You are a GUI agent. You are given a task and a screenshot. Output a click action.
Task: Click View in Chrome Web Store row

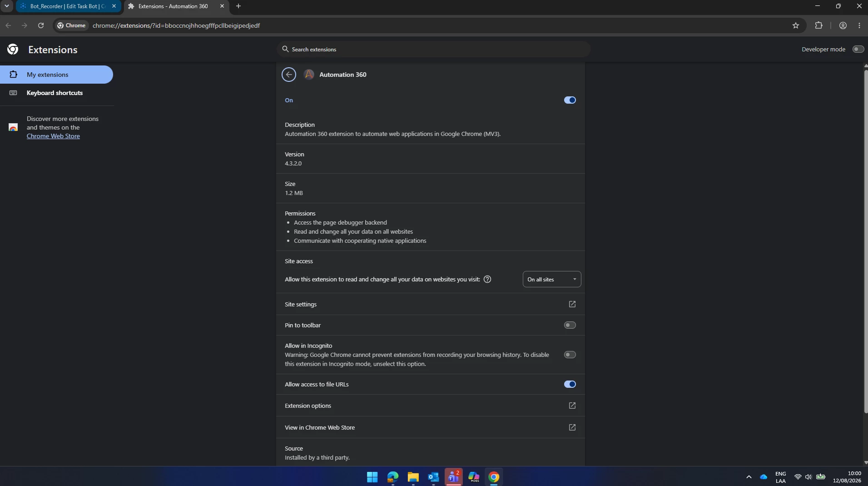[x=431, y=427]
